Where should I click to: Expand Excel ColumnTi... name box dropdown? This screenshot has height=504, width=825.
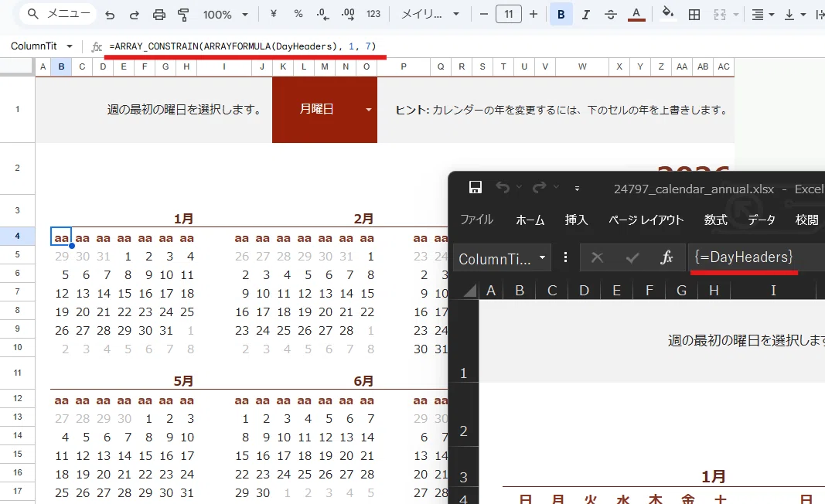[543, 257]
